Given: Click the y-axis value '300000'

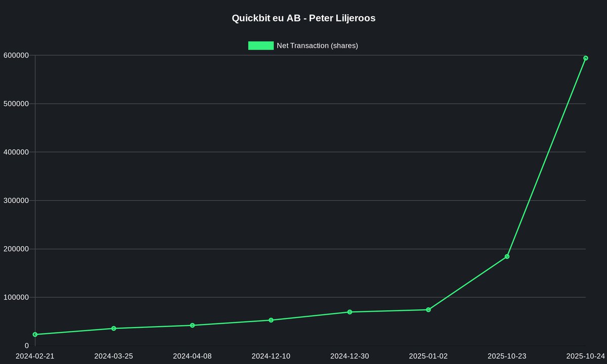Looking at the screenshot, I should coord(16,201).
